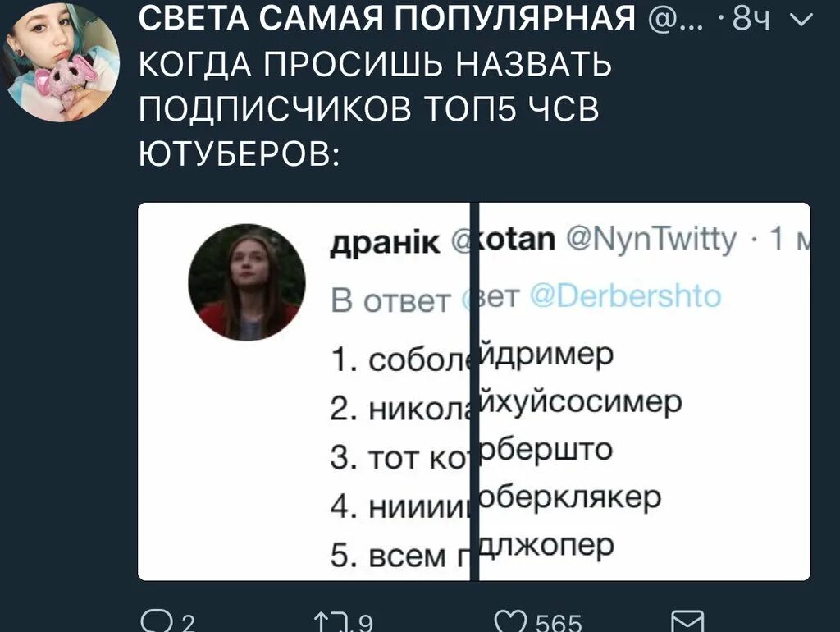Open direct message envelope icon
Screen dimensions: 840x632
tap(687, 621)
